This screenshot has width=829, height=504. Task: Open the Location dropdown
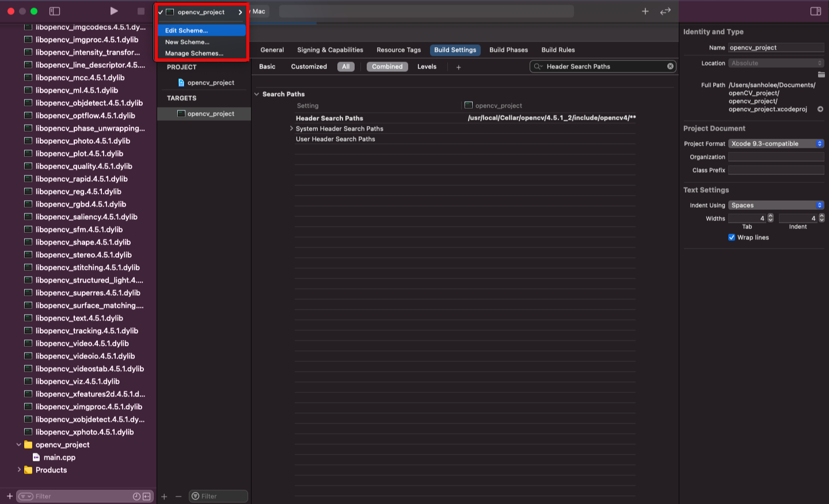pyautogui.click(x=776, y=63)
